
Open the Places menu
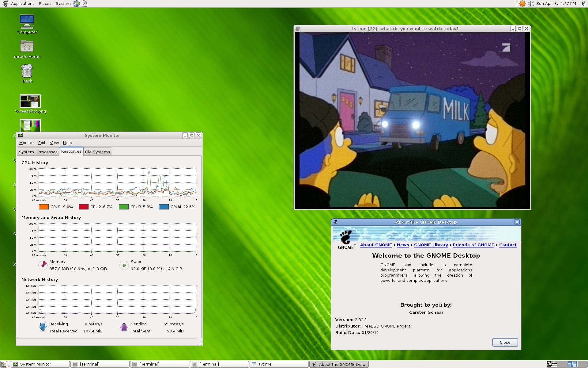[x=45, y=4]
